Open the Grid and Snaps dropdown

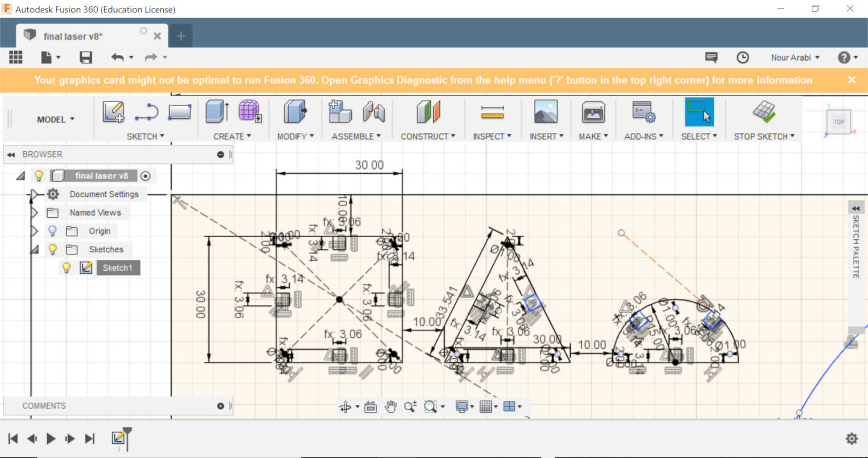click(x=488, y=407)
